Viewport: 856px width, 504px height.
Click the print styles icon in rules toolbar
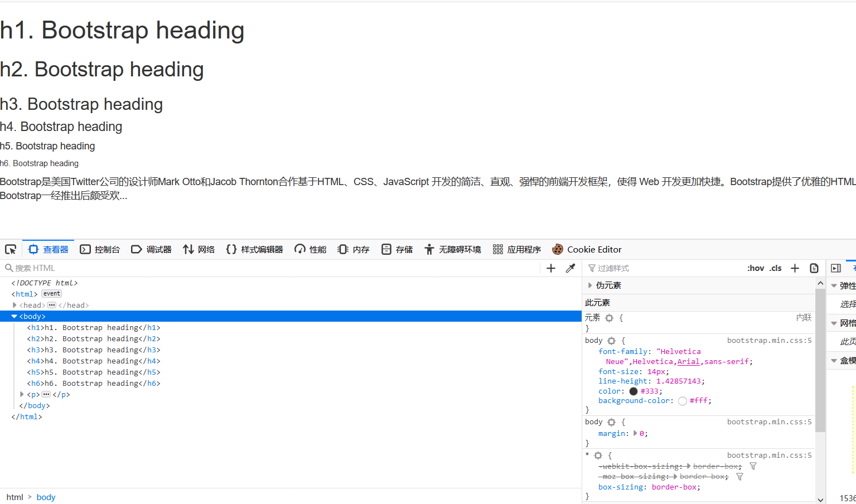click(x=814, y=268)
